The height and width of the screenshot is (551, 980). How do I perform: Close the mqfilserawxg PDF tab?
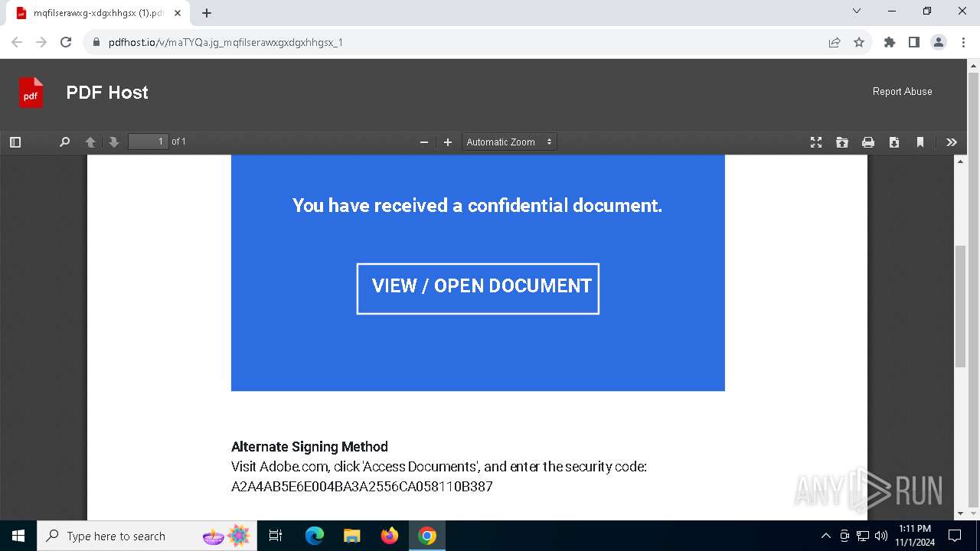[178, 13]
